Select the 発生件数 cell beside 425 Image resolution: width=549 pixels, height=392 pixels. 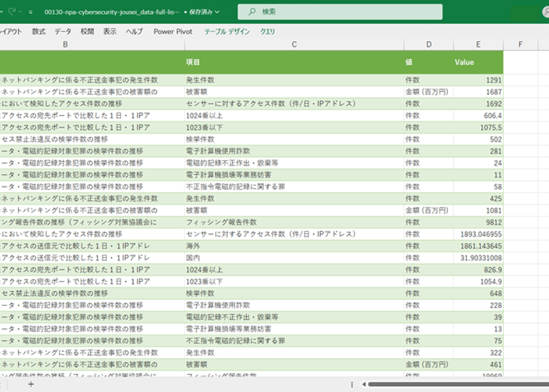click(x=294, y=199)
